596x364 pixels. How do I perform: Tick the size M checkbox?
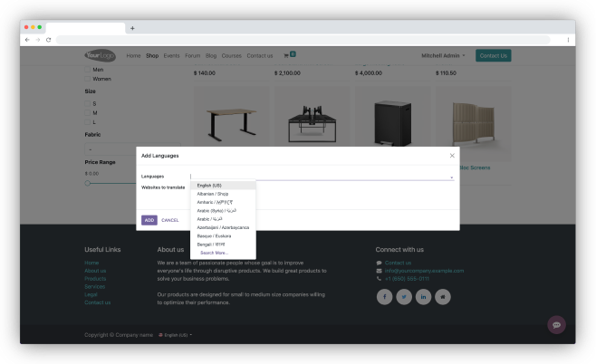pyautogui.click(x=88, y=112)
